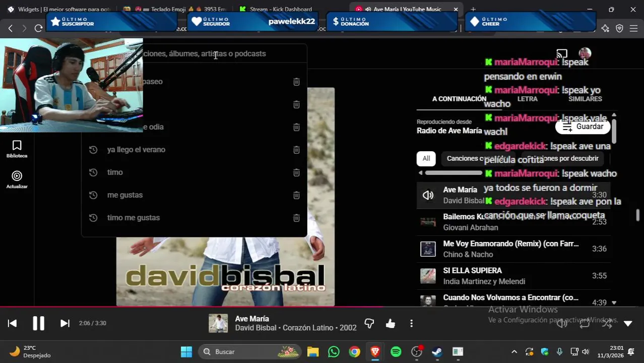
Task: Dislike the current song
Action: tap(369, 324)
